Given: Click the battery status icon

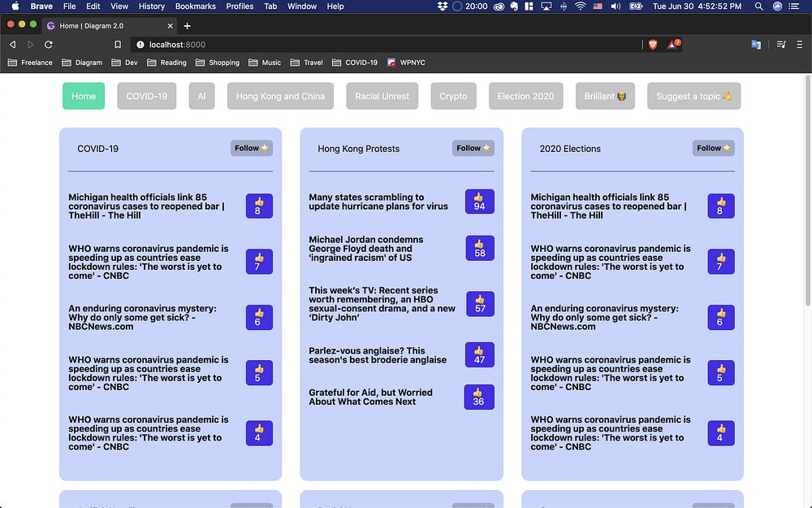Looking at the screenshot, I should tap(636, 7).
